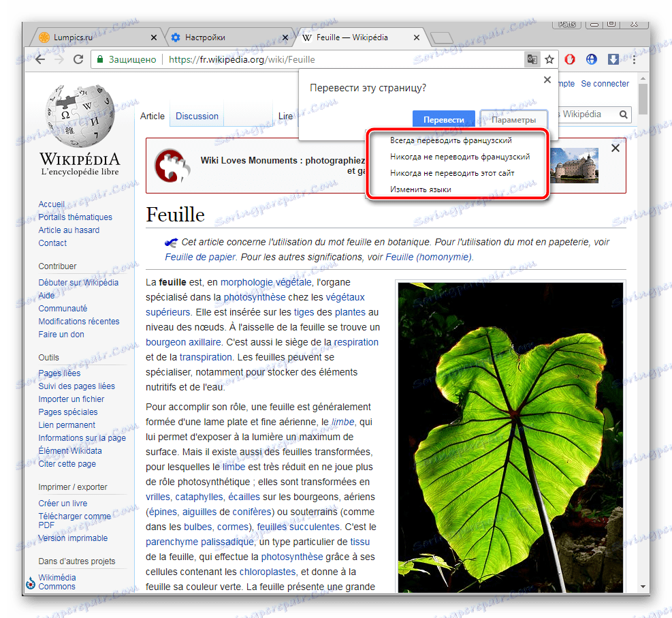This screenshot has height=618, width=672.
Task: Click the download arrow extension icon
Action: coord(613,59)
